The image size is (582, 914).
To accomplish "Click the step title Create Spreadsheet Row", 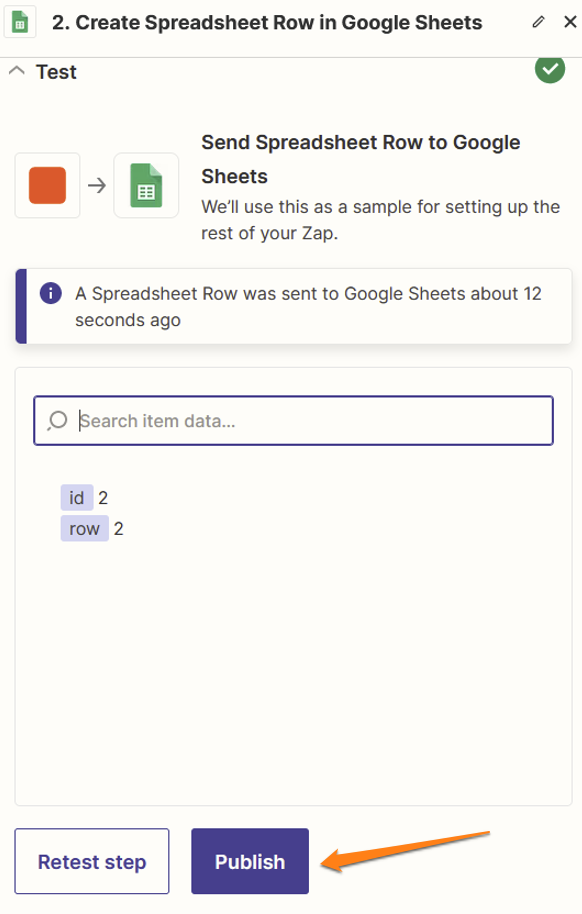I will [267, 22].
